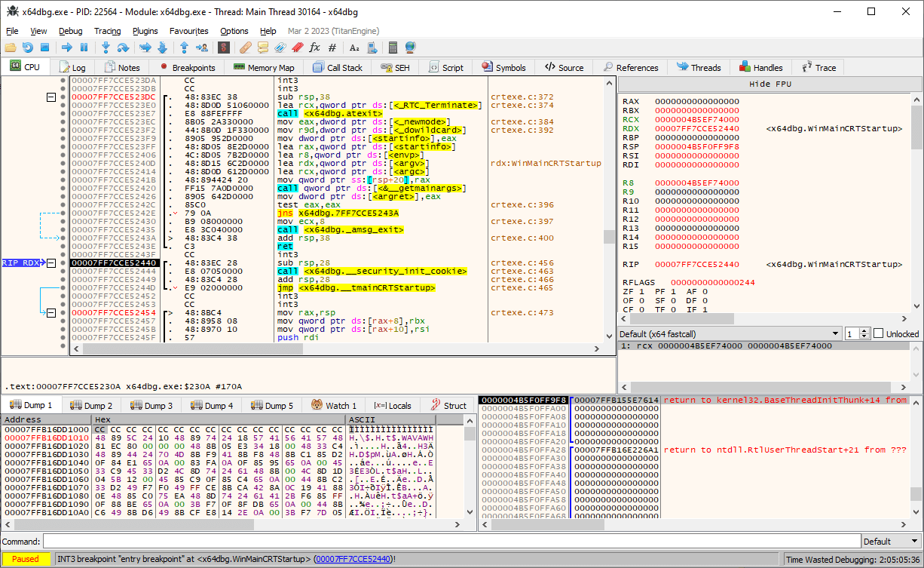Open the Calculator from the toolbar
Screen dimensions: 924x568
(x=393, y=47)
